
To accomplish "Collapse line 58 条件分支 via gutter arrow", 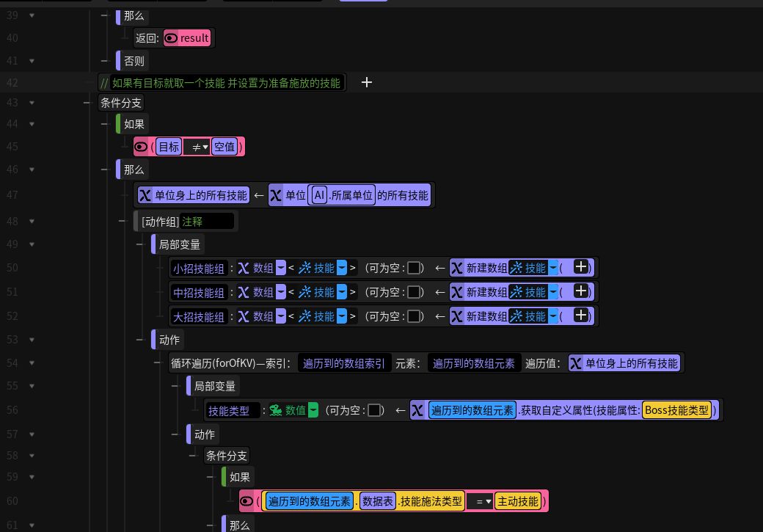I will pyautogui.click(x=32, y=456).
